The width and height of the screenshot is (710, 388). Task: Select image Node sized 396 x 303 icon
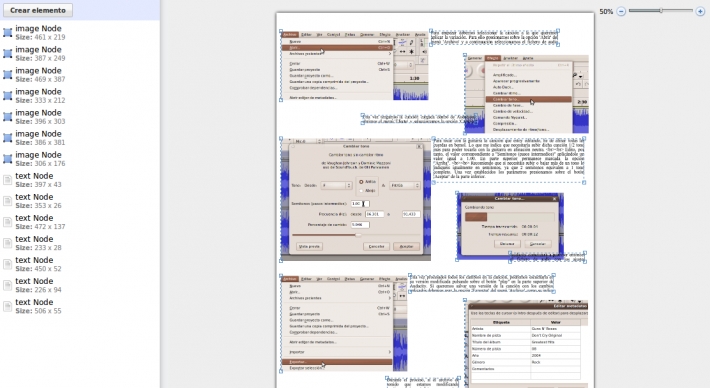coord(8,117)
